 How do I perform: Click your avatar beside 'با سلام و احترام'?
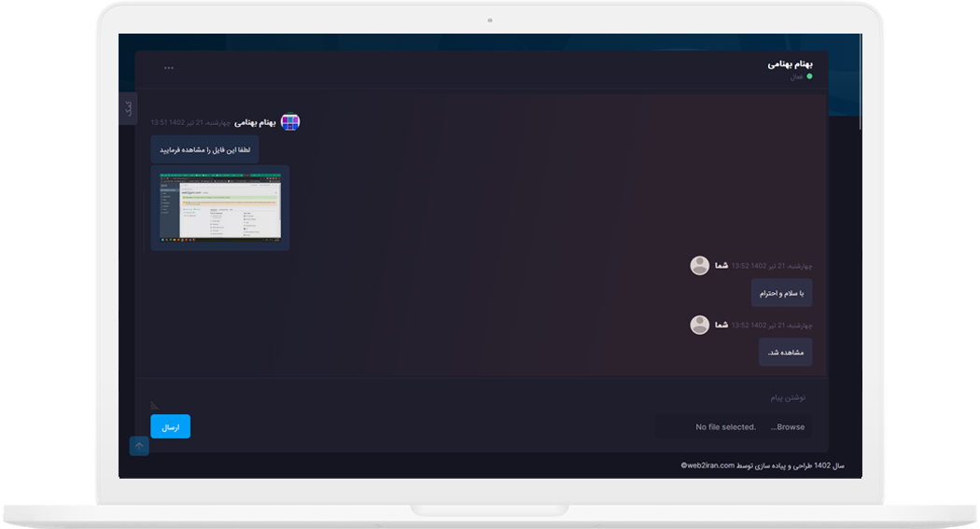click(x=699, y=266)
